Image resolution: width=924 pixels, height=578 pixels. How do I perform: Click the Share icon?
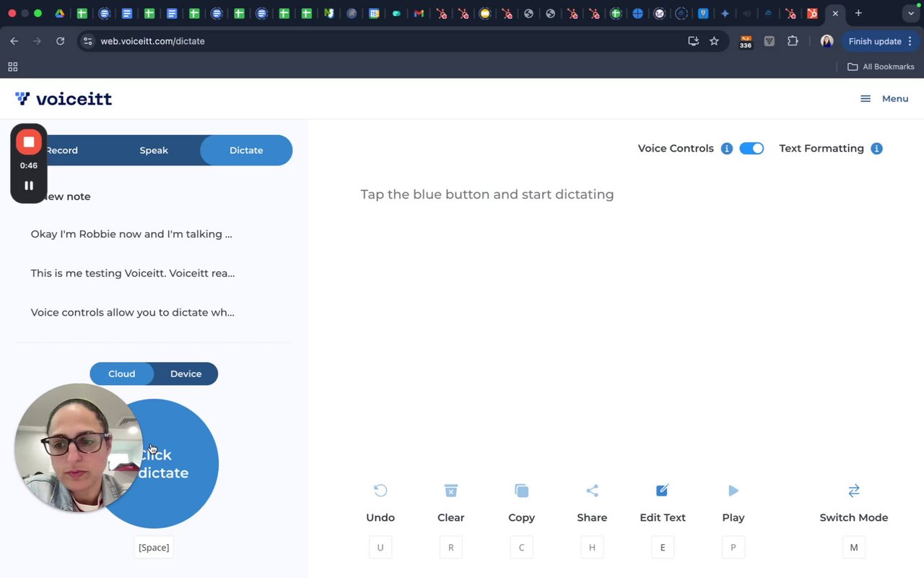[x=592, y=491]
